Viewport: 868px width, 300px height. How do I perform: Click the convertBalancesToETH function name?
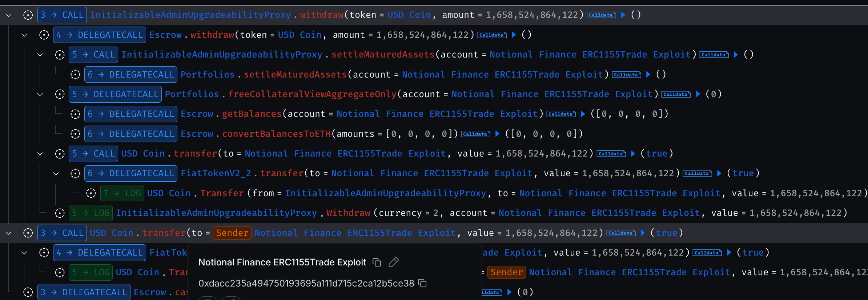(276, 134)
